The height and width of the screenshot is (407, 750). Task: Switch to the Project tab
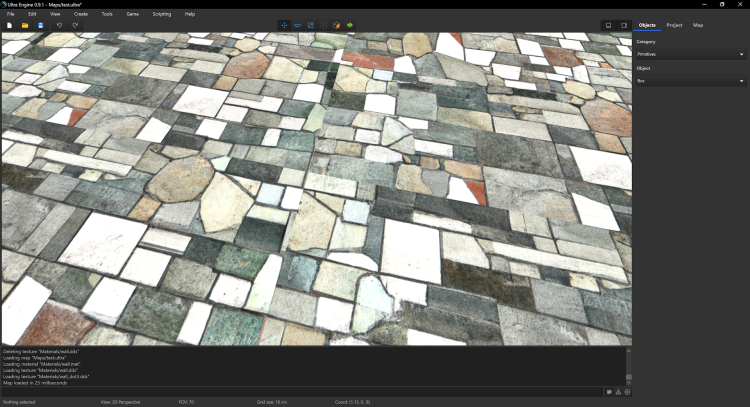click(x=674, y=25)
